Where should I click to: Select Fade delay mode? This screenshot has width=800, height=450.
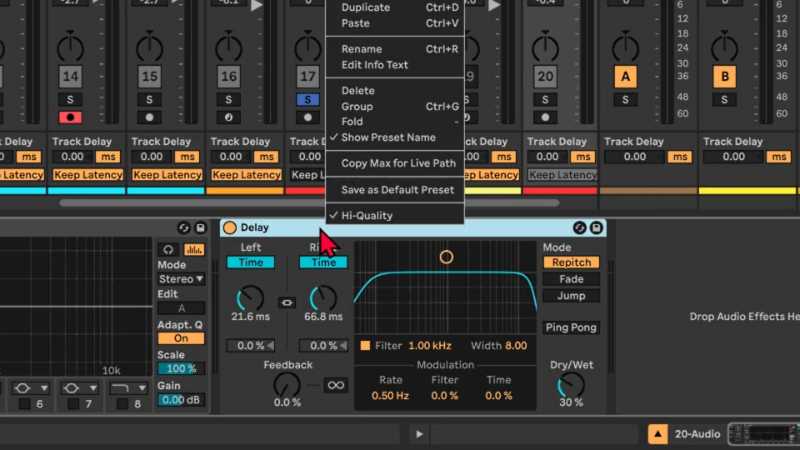click(x=571, y=279)
